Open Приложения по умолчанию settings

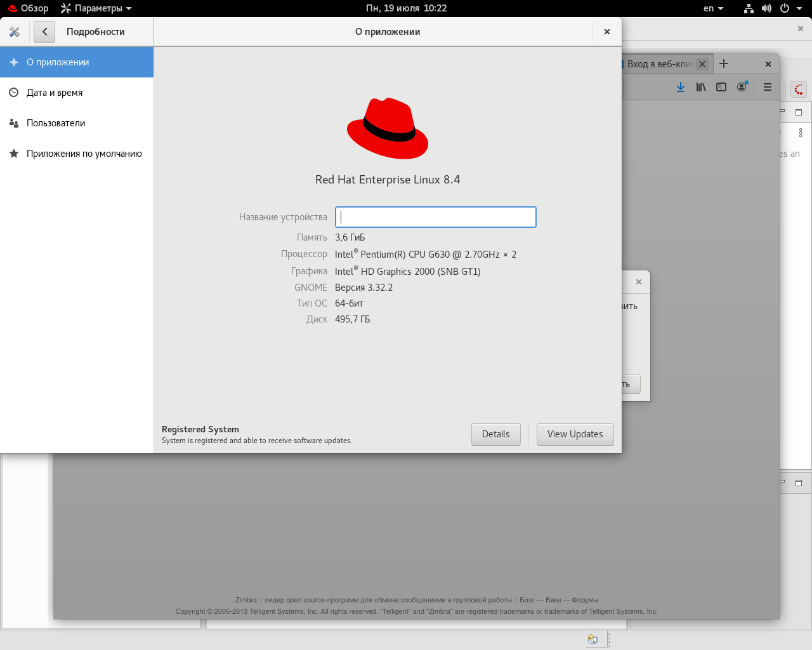pos(77,154)
